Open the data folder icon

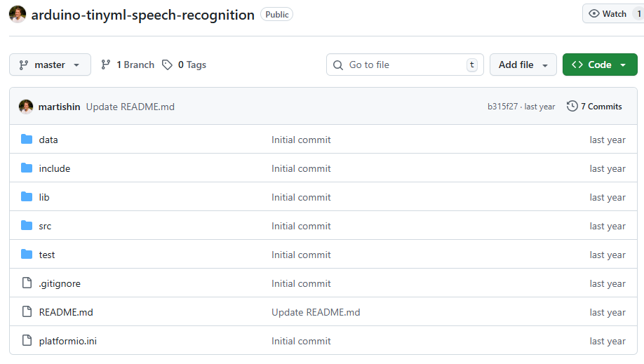pos(27,140)
